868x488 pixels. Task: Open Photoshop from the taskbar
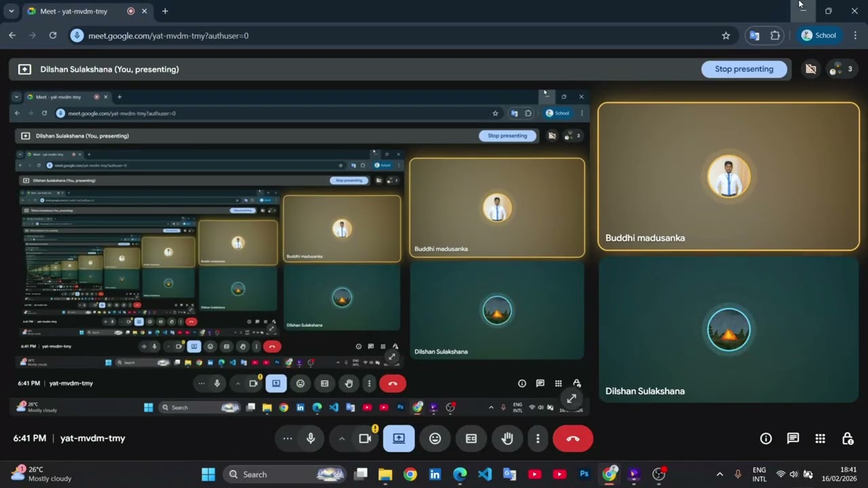pyautogui.click(x=585, y=474)
